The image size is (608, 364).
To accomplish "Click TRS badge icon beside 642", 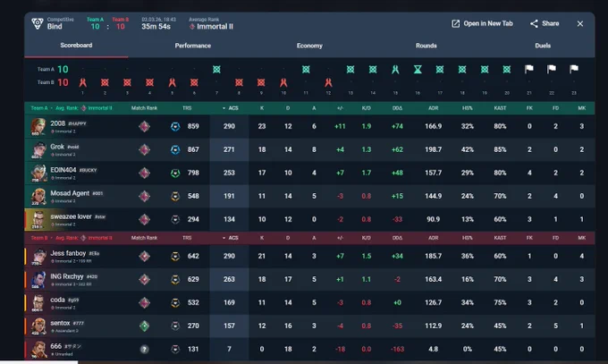I will coord(175,256).
